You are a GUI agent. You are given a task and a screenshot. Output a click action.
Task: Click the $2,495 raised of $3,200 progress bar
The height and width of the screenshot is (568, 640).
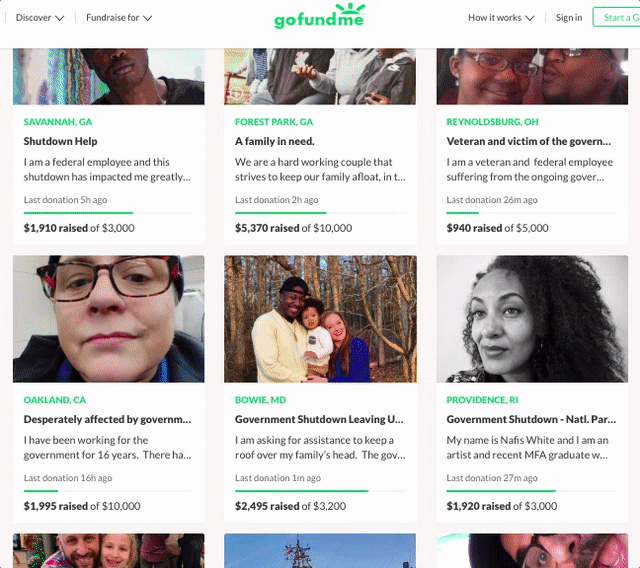tap(320, 491)
